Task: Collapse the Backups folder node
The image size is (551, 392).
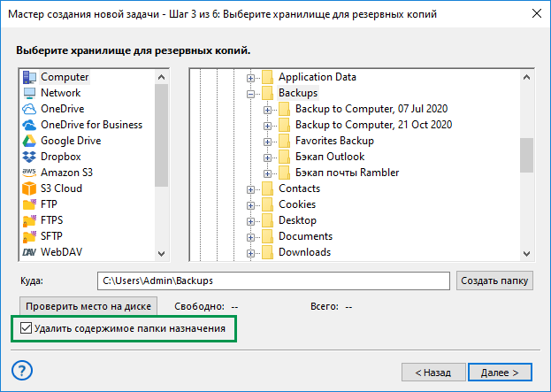Action: [x=250, y=94]
